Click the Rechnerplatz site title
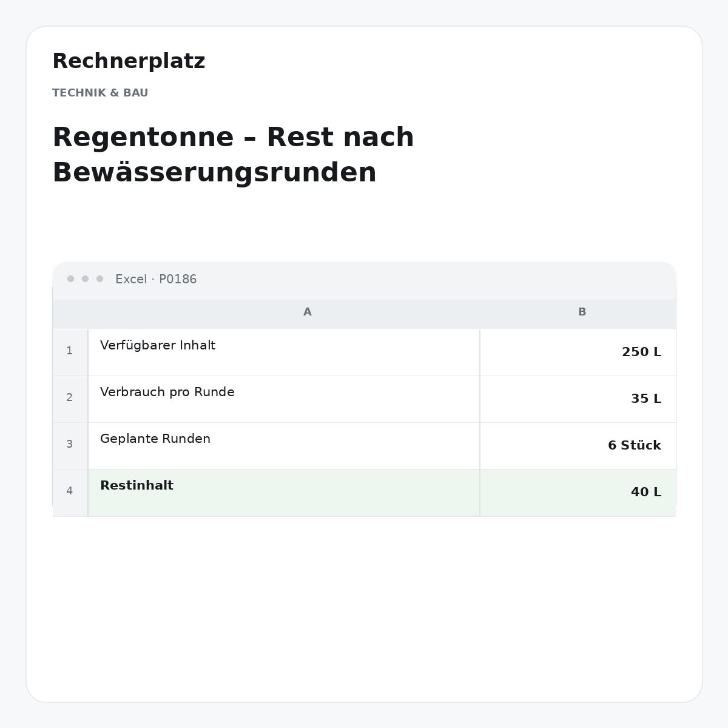The width and height of the screenshot is (728, 728). click(x=129, y=61)
